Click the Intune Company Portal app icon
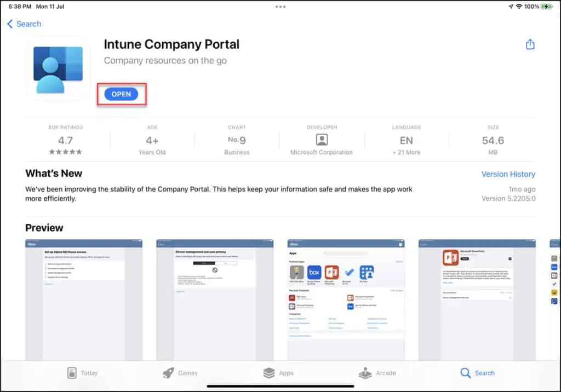This screenshot has width=561, height=392. click(x=58, y=68)
